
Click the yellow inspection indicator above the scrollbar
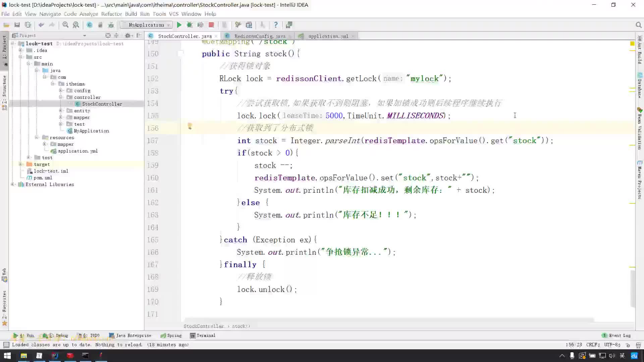pyautogui.click(x=632, y=44)
